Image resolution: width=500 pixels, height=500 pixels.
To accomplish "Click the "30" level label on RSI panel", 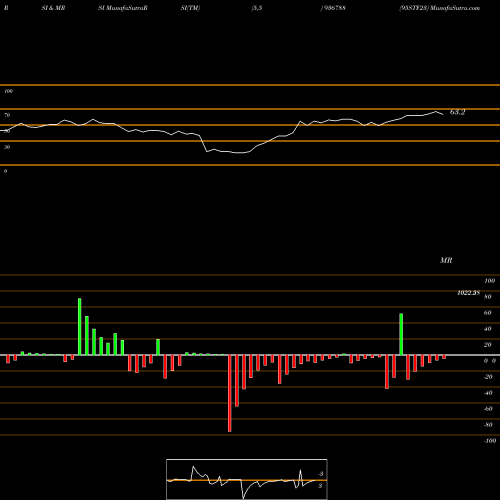I will pyautogui.click(x=7, y=147).
